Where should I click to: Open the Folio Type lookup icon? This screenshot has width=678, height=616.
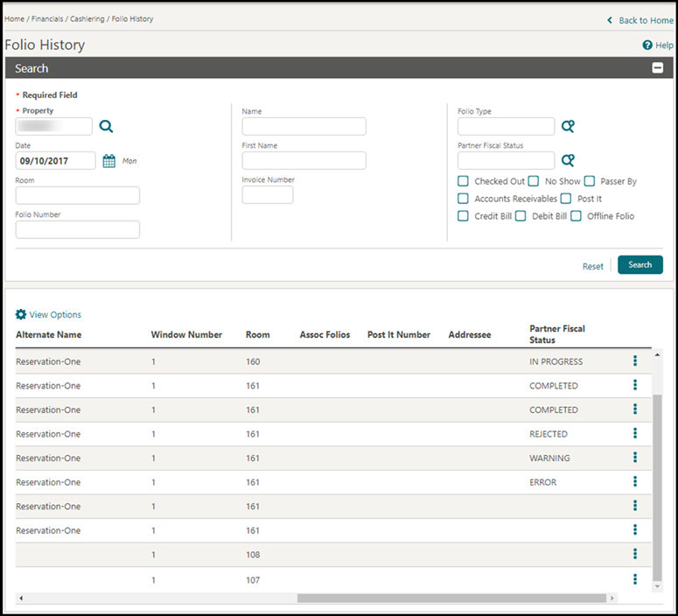(568, 126)
